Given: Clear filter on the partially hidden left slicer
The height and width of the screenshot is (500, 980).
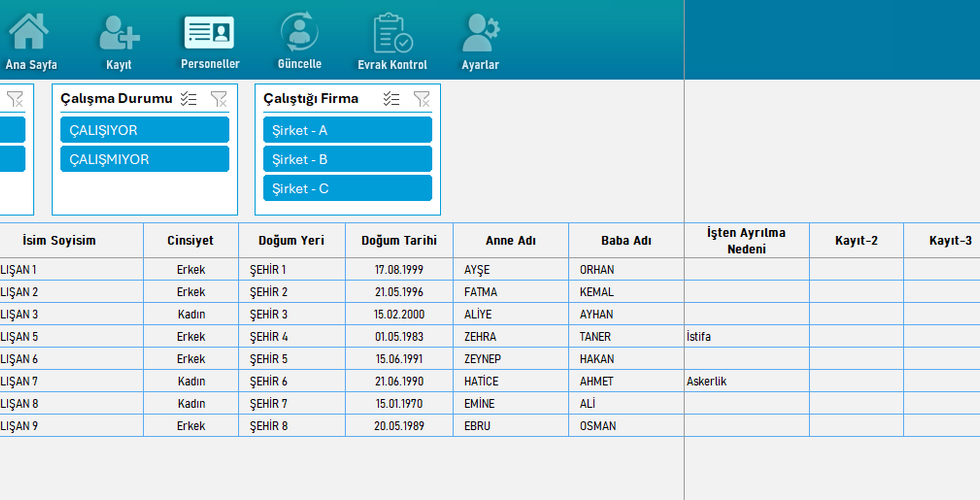Looking at the screenshot, I should click(15, 99).
